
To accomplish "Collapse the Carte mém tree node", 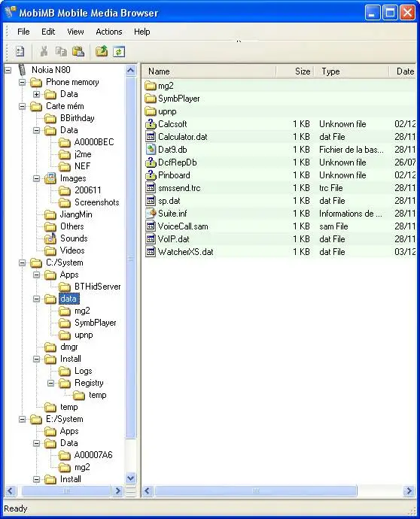I will coord(22,106).
